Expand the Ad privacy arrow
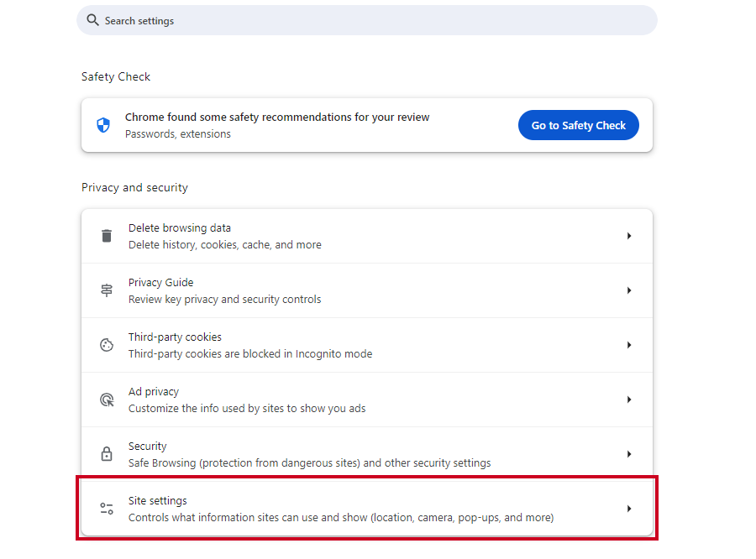 point(629,400)
